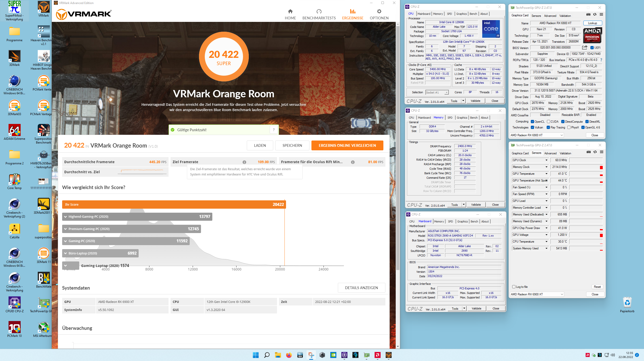Screen dimensions: 644x361
Task: Open the taskbar search icon
Action: point(267,355)
